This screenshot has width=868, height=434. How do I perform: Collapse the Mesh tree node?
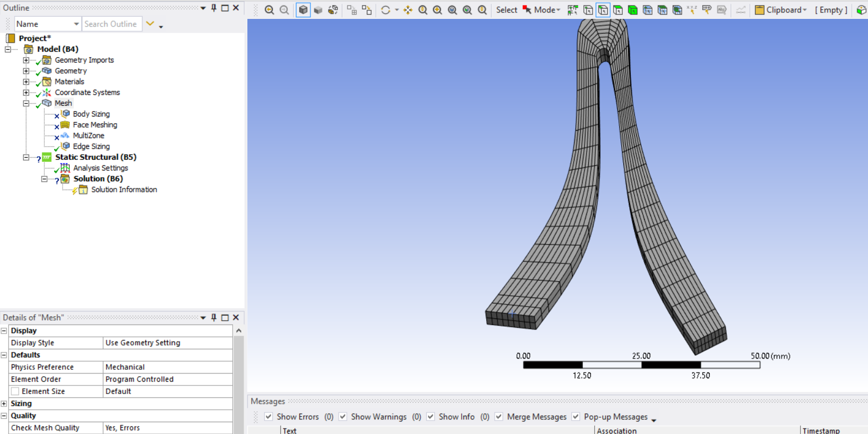(x=26, y=103)
